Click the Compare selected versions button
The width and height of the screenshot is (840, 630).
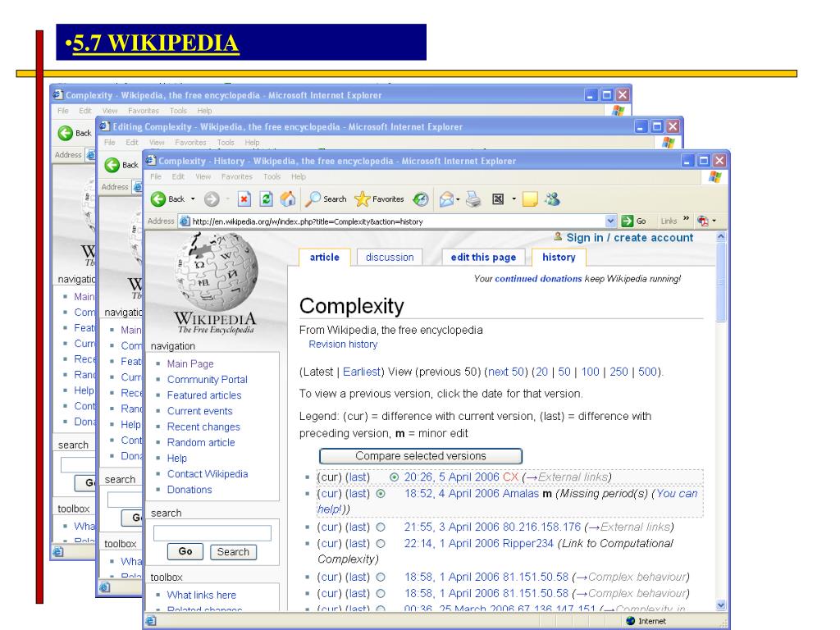[x=421, y=456]
